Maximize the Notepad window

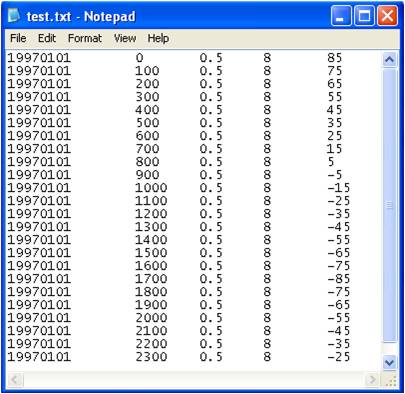click(364, 16)
